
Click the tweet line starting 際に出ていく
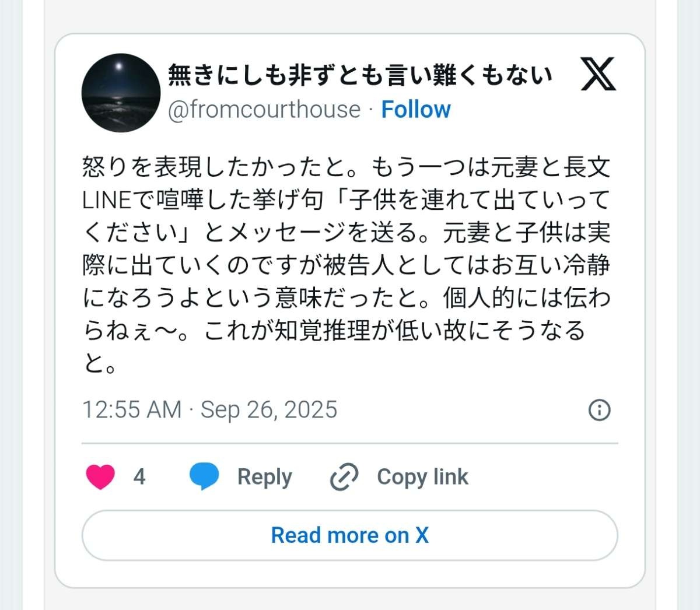[346, 265]
